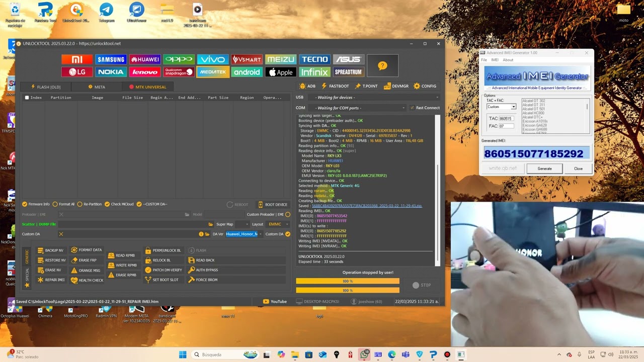Open the T.POINT toolbar item
Image resolution: width=644 pixels, height=362 pixels.
click(366, 86)
